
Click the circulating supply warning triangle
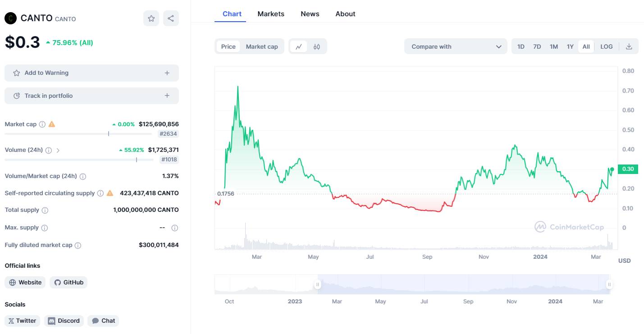(110, 193)
